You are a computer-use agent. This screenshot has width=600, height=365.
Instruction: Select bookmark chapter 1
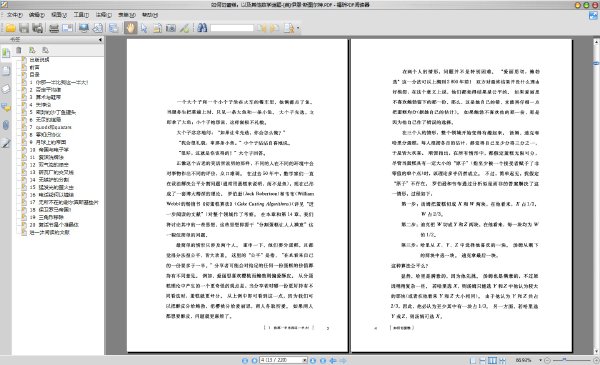59,82
